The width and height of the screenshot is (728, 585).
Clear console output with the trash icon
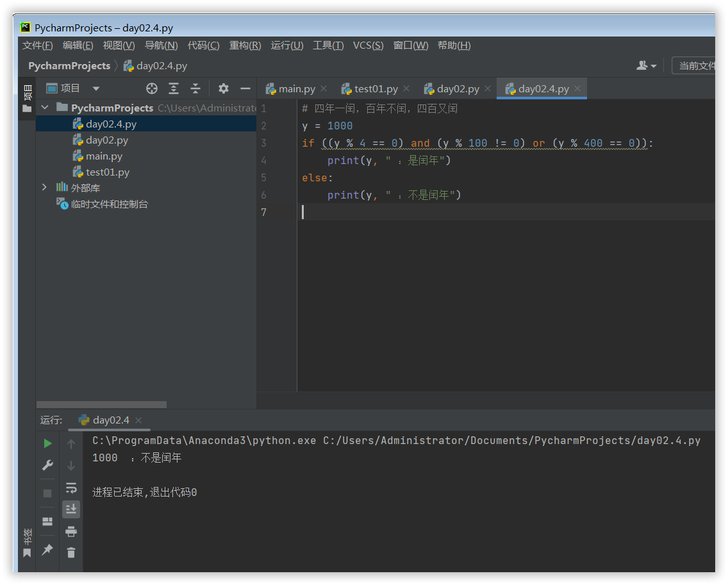point(71,552)
